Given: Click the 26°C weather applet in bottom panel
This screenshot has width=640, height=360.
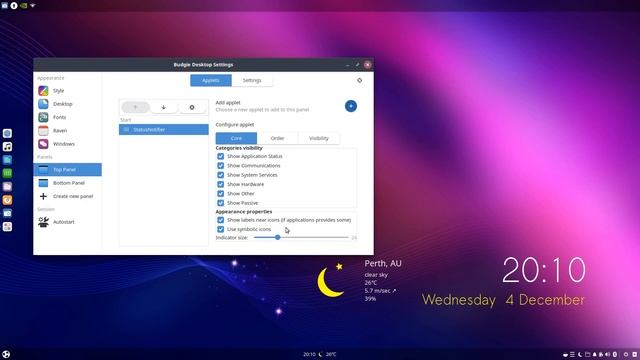Looking at the screenshot, I should click(x=327, y=354).
